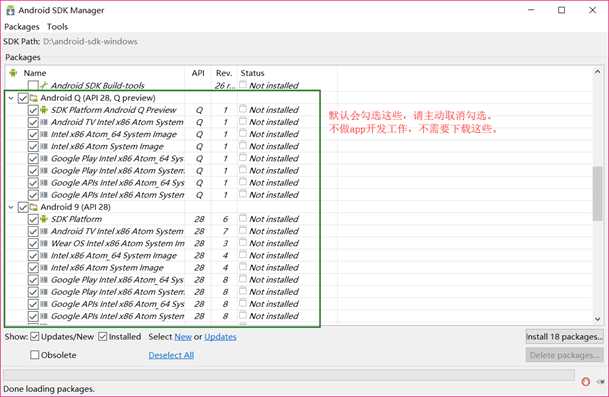Viewport: 609px width, 397px height.
Task: Enable the Obsolete checkbox
Action: (x=35, y=355)
